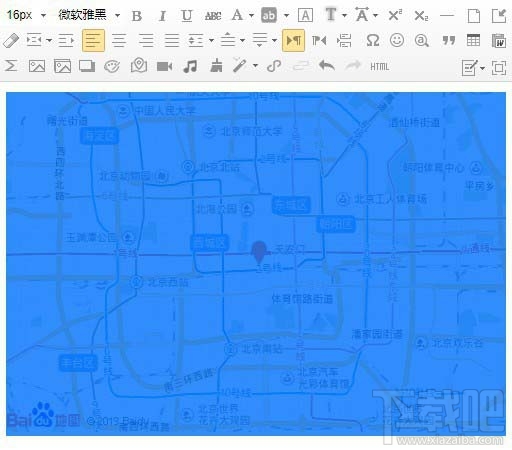This screenshot has width=512, height=450.
Task: Switch to HTML source view
Action: [x=380, y=66]
